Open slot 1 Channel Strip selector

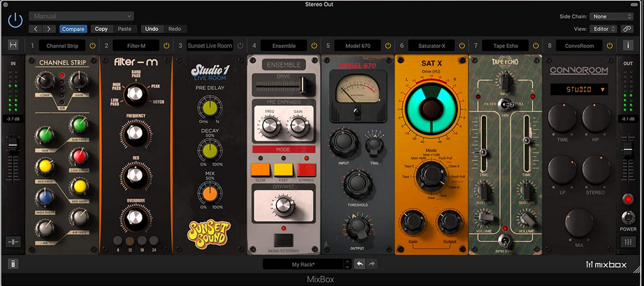point(62,46)
